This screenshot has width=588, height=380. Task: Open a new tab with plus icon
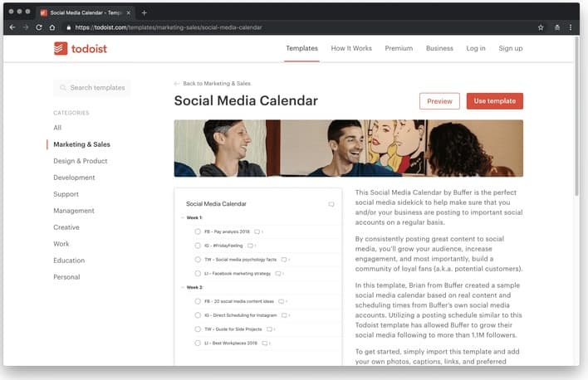click(x=144, y=12)
